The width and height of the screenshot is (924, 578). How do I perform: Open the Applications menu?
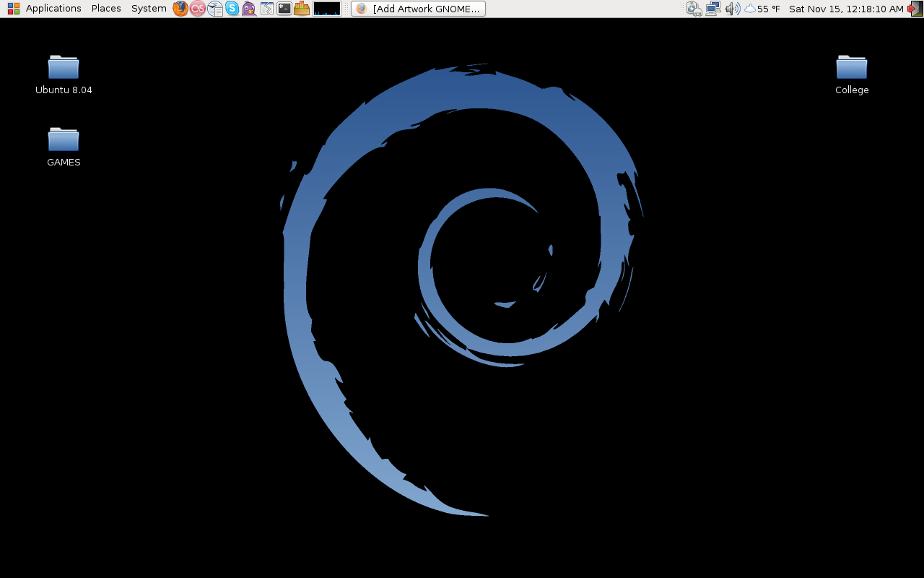tap(53, 9)
